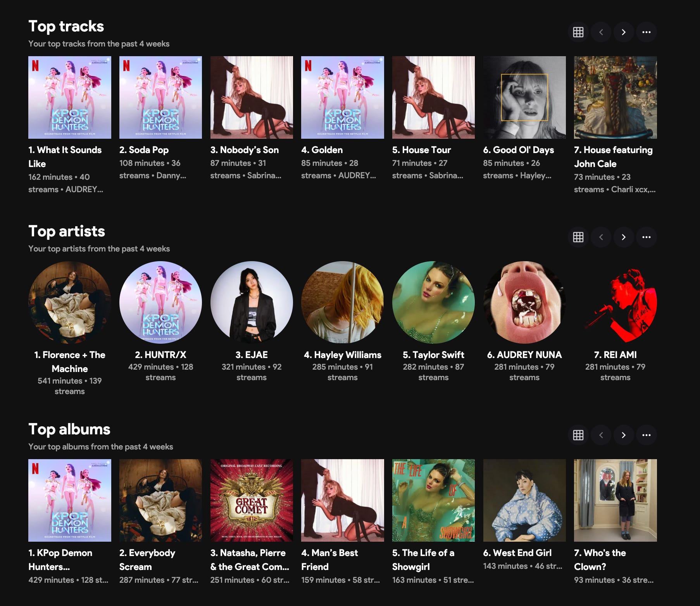Click the 'Top albums' section heading
This screenshot has height=606, width=700.
coord(69,429)
